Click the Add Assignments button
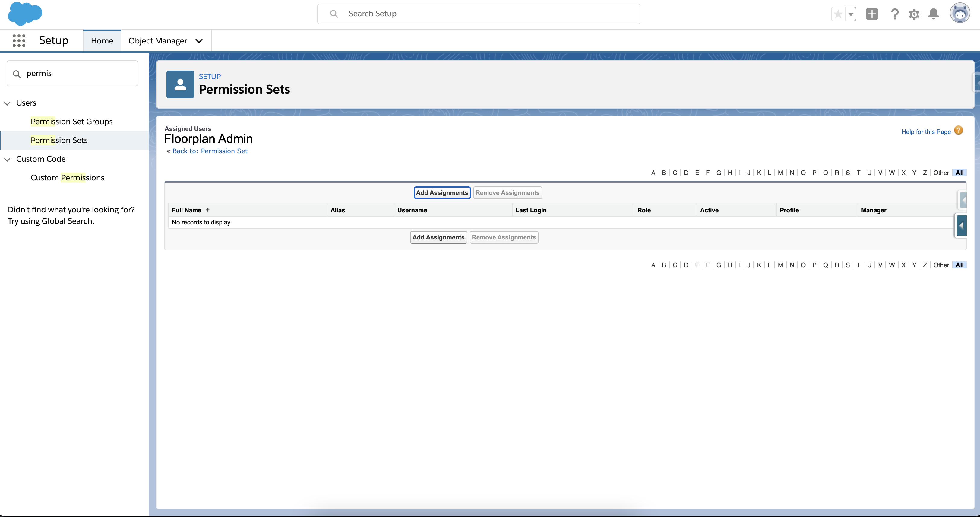Image resolution: width=980 pixels, height=517 pixels. click(442, 192)
